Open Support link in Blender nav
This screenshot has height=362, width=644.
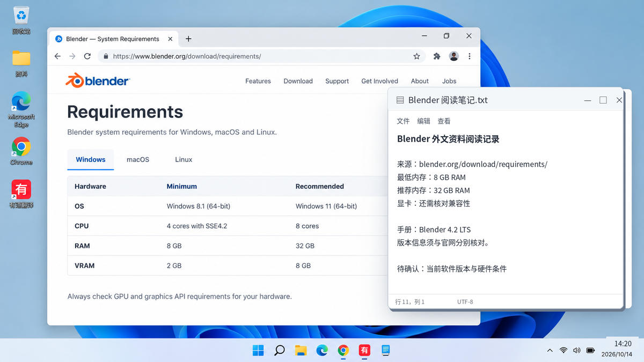pyautogui.click(x=337, y=81)
